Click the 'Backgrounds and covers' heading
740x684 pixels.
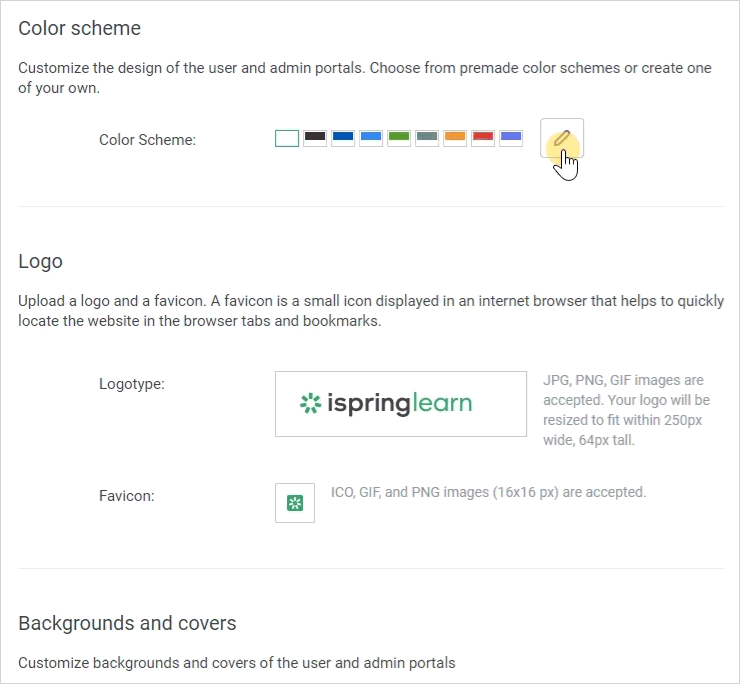pos(127,623)
